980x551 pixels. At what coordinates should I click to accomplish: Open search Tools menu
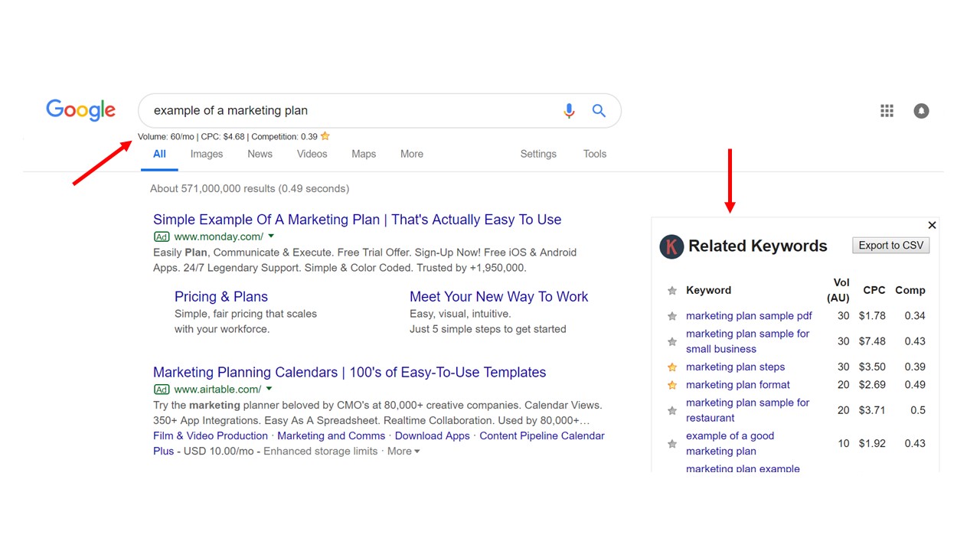(595, 154)
